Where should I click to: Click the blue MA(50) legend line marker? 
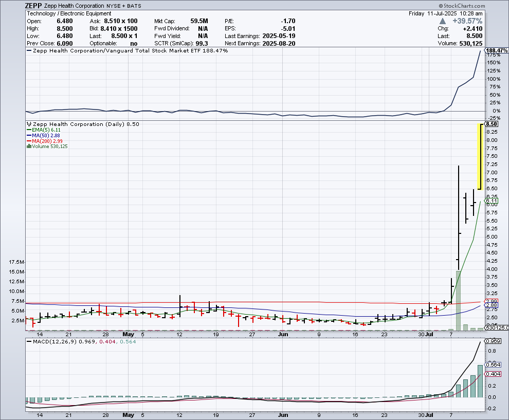29,135
